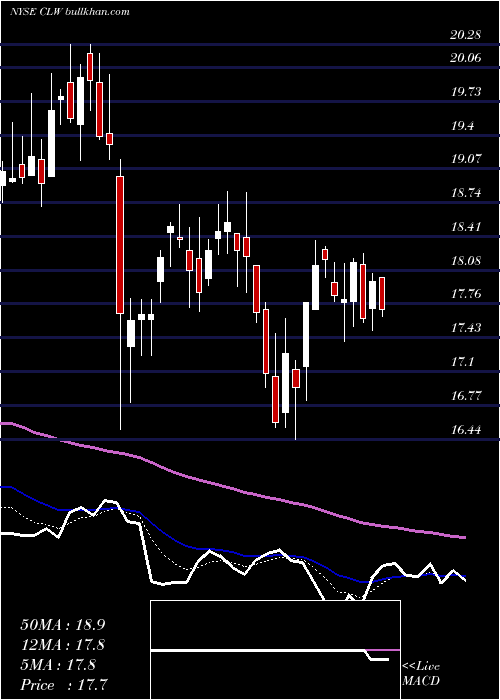Image resolution: width=500 pixels, height=700 pixels.
Task: Click the 5MA : 17.8 readout
Action: 58,665
